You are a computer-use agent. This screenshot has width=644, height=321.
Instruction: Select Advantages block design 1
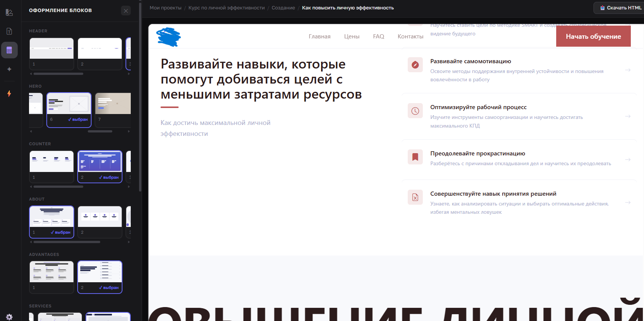click(52, 277)
